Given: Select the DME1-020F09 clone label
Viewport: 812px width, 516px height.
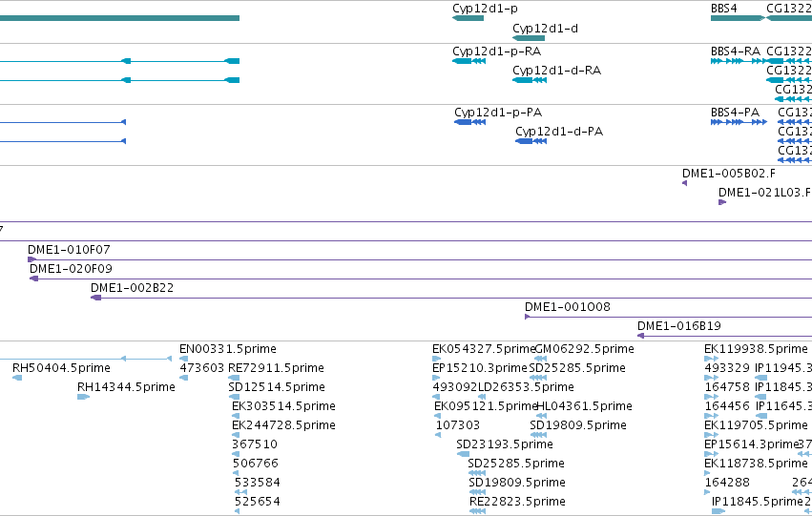Looking at the screenshot, I should point(71,269).
